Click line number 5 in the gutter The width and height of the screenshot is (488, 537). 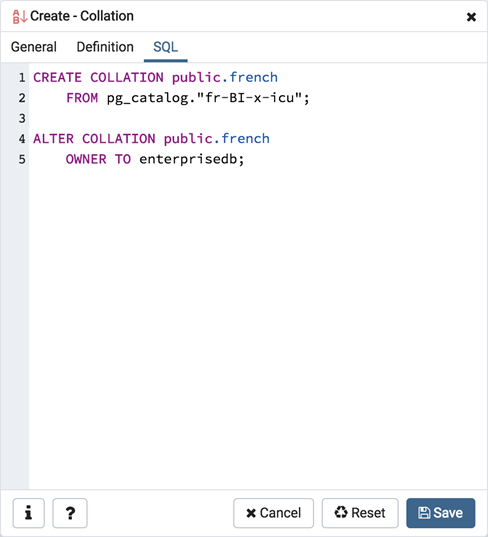tap(22, 160)
